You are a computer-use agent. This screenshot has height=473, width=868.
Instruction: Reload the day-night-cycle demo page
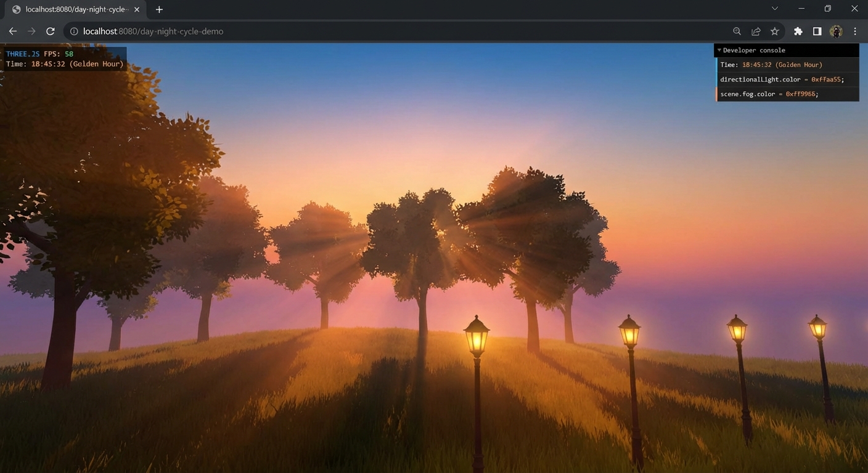pyautogui.click(x=51, y=31)
